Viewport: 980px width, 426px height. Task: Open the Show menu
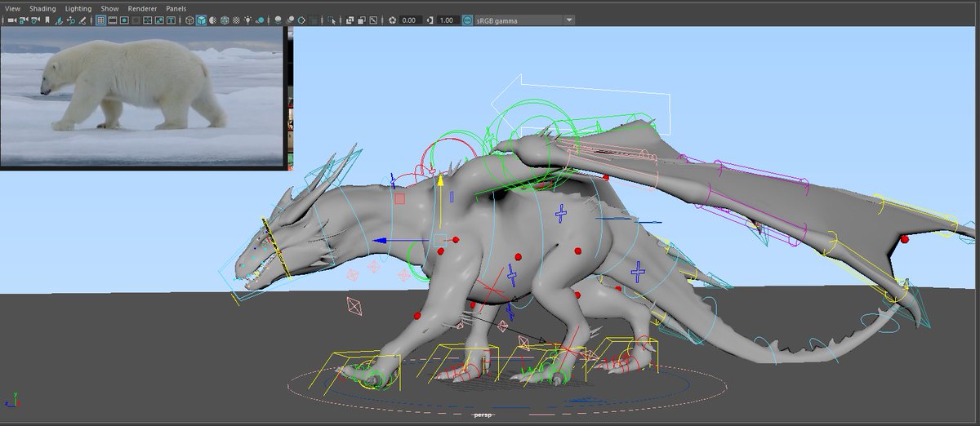109,8
